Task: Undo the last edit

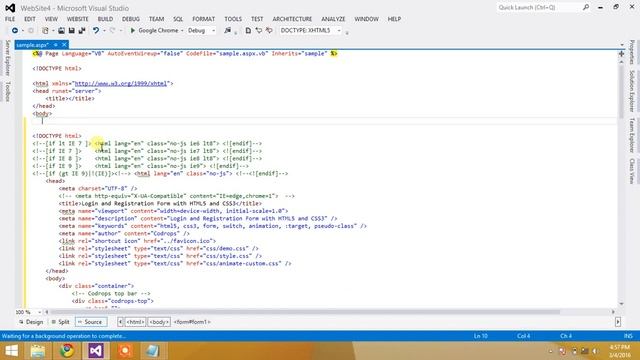Action: pos(96,31)
